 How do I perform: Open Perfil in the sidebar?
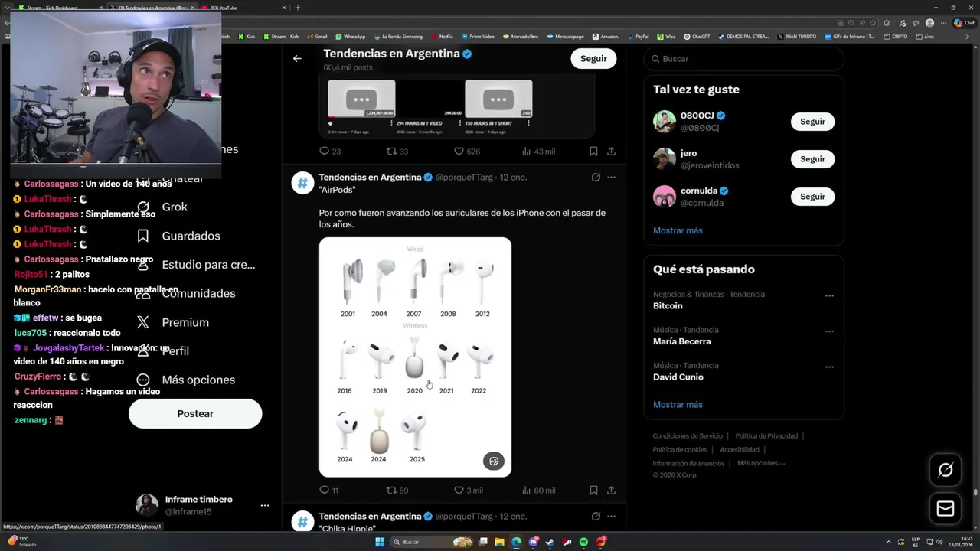[163, 350]
